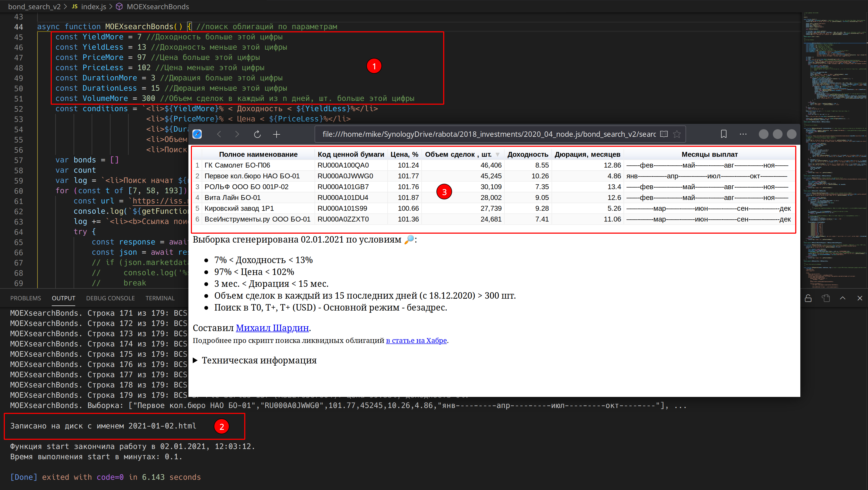Click the volume value 46,406

coord(491,165)
